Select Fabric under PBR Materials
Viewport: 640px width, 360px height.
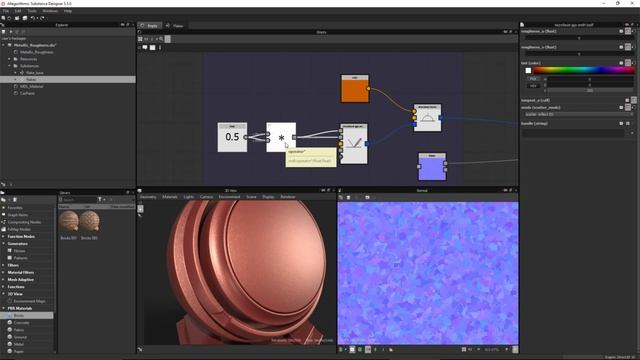19,330
